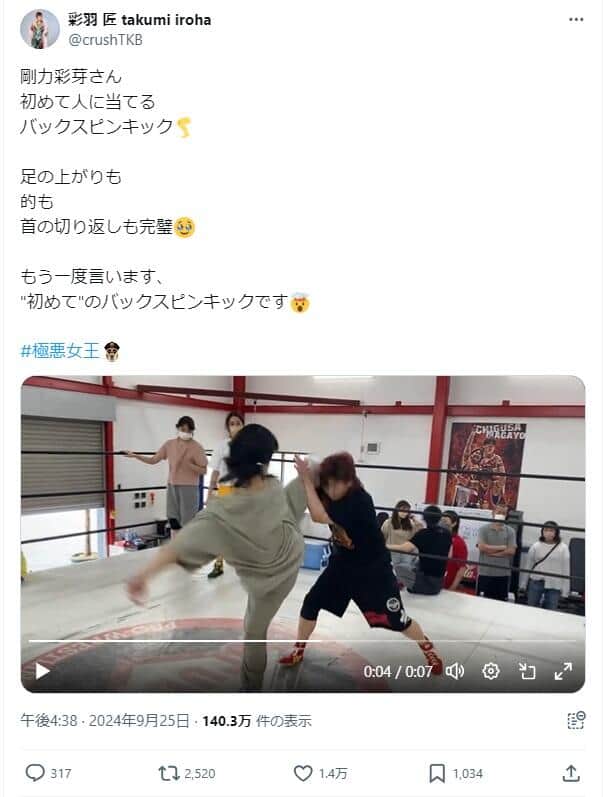The width and height of the screenshot is (603, 797).
Task: Click the display name 彩羽 匠 takumi iroha
Action: click(x=139, y=20)
